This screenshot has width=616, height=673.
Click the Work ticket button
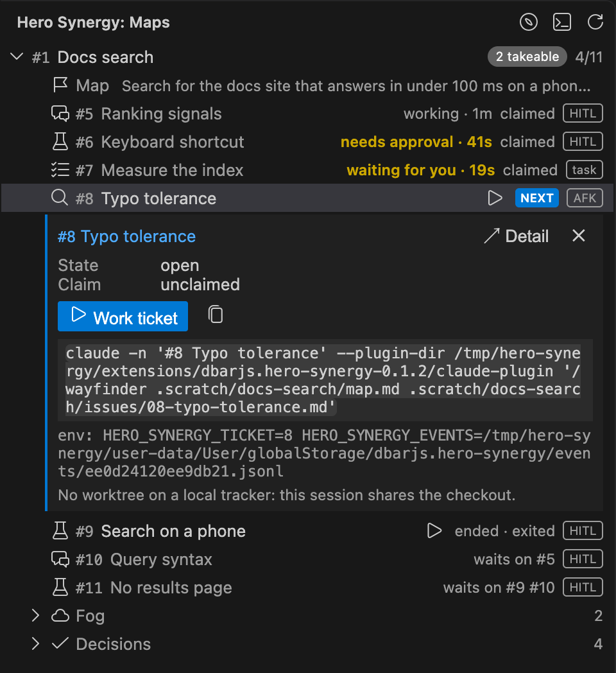coord(123,317)
